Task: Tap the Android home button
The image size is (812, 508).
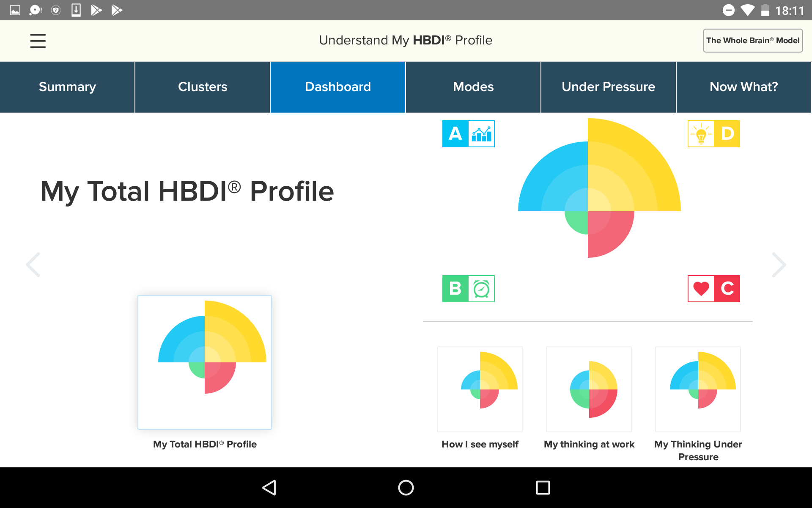Action: coord(406,488)
